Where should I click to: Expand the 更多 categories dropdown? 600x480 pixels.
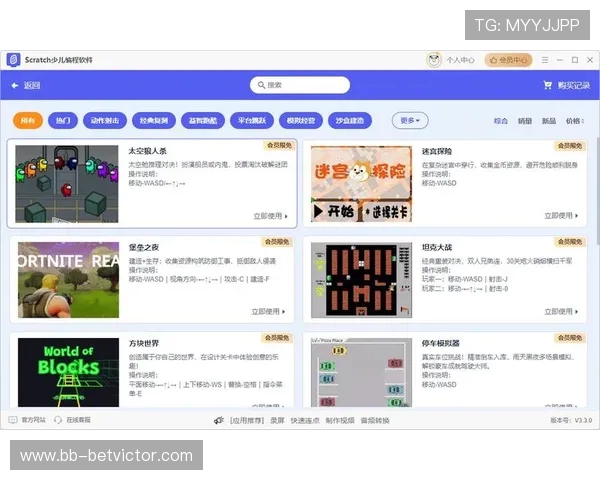tap(410, 121)
